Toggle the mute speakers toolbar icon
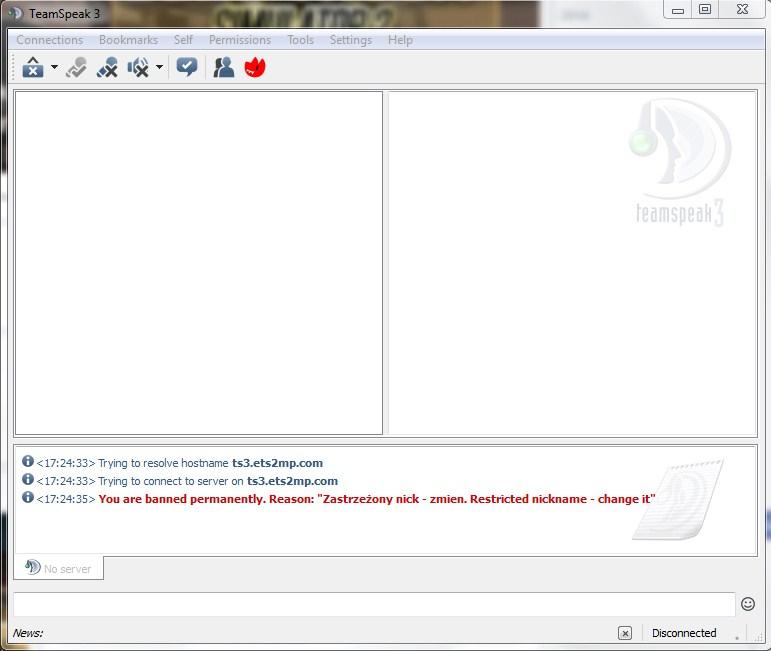 138,68
